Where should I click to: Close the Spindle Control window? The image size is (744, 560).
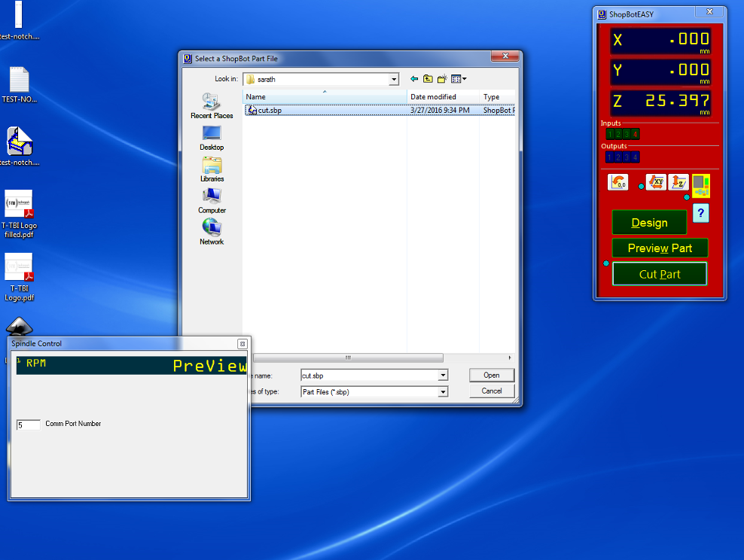pyautogui.click(x=242, y=344)
